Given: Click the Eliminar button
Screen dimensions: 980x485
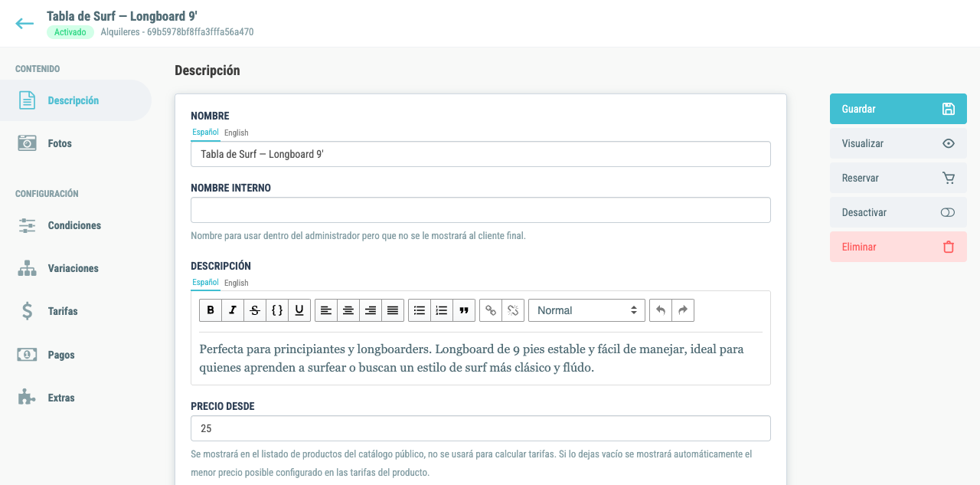Looking at the screenshot, I should 898,247.
